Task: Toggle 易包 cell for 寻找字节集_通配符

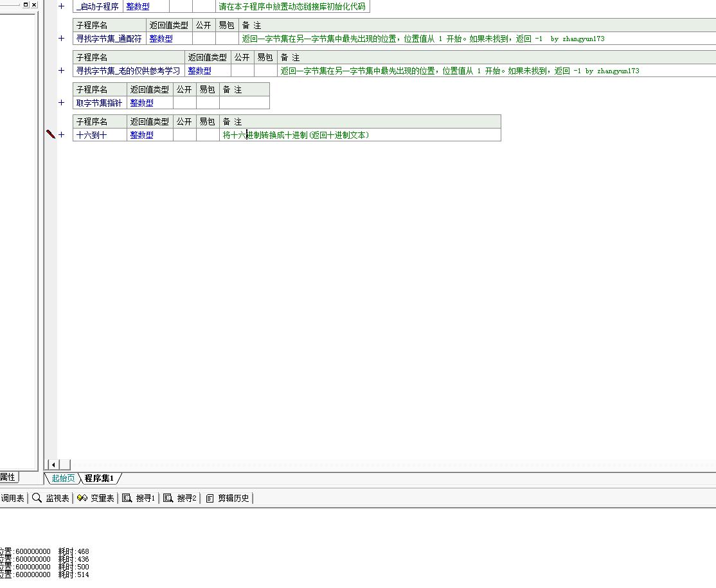Action: (x=227, y=39)
